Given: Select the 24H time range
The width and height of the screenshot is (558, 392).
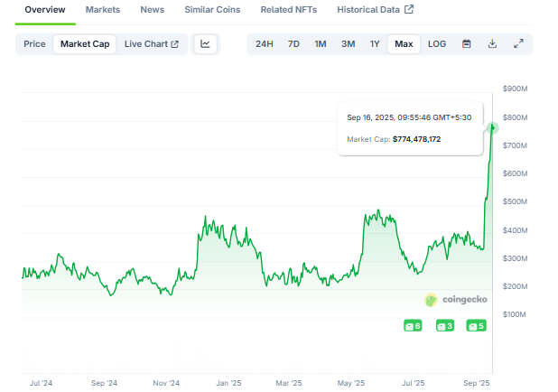Looking at the screenshot, I should (265, 43).
